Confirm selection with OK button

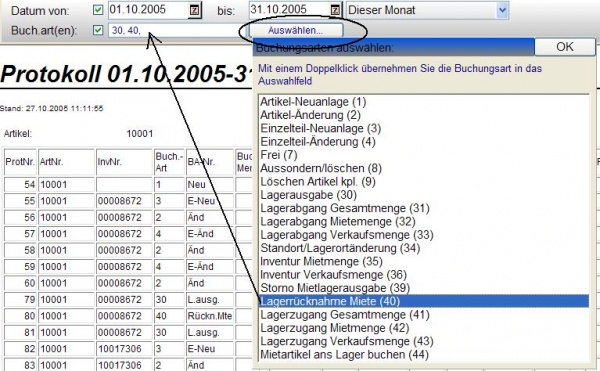pyautogui.click(x=565, y=47)
